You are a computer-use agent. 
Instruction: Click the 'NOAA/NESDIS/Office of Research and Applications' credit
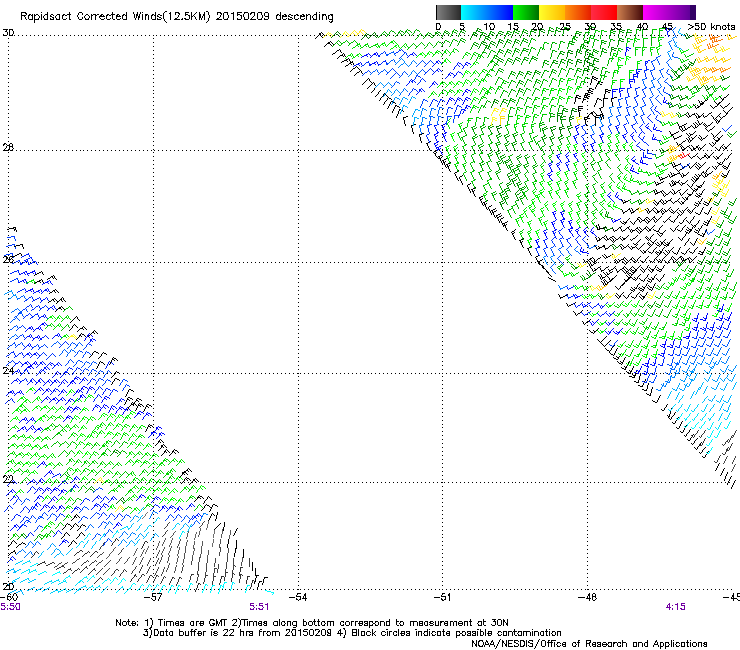[x=589, y=644]
